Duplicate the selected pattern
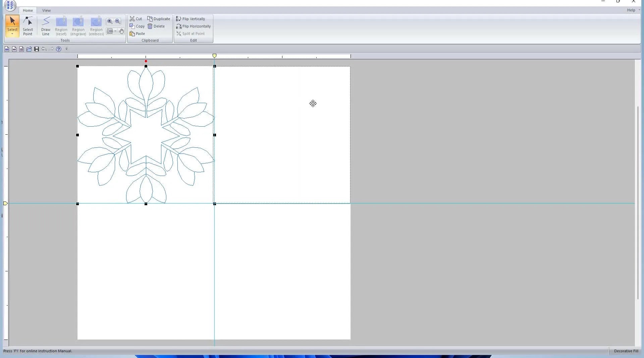 click(x=159, y=19)
